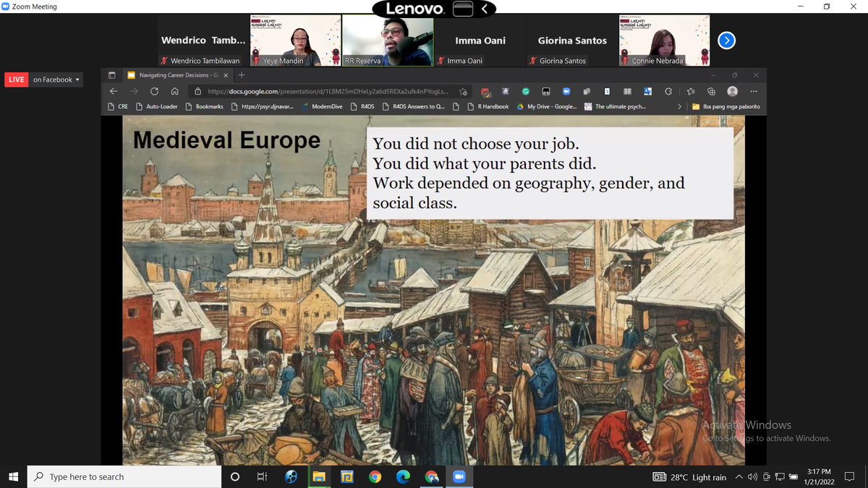Reload the Google Slides page
Viewport: 868px width, 488px height.
[154, 92]
